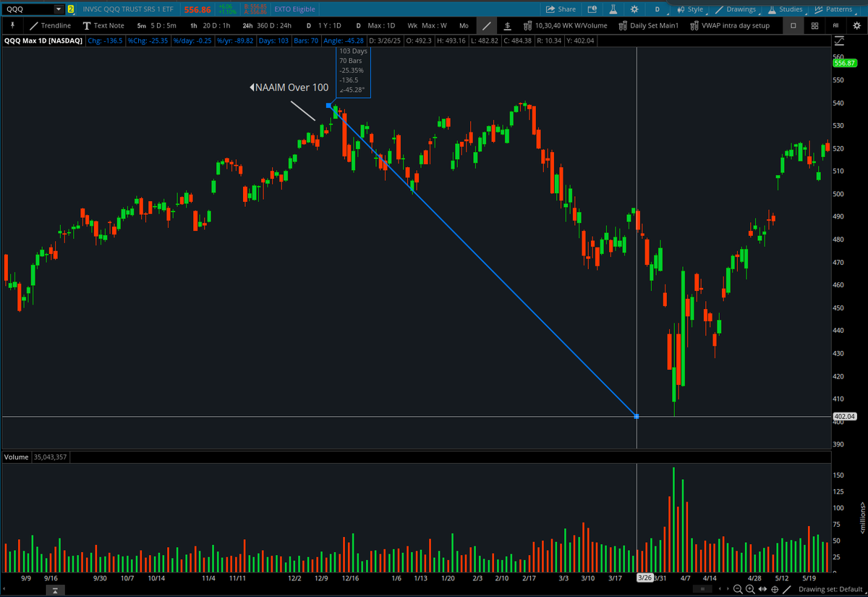868x597 pixels.
Task: Open the QQQ symbol dropdown arrow
Action: (x=58, y=9)
